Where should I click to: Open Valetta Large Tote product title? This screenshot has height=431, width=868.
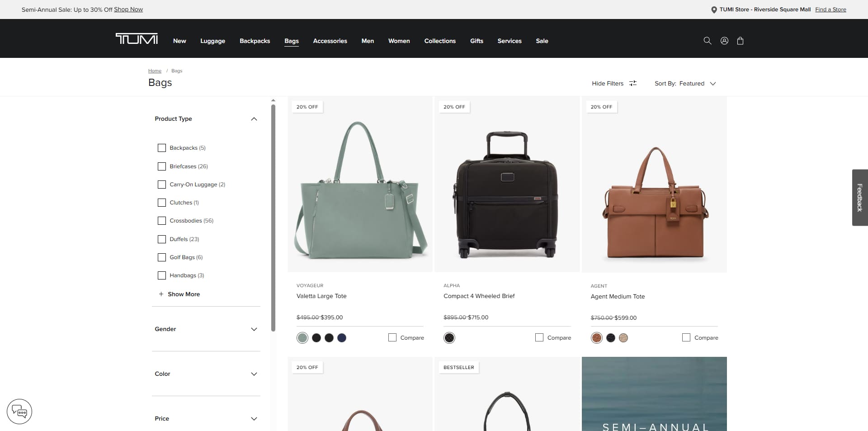321,296
